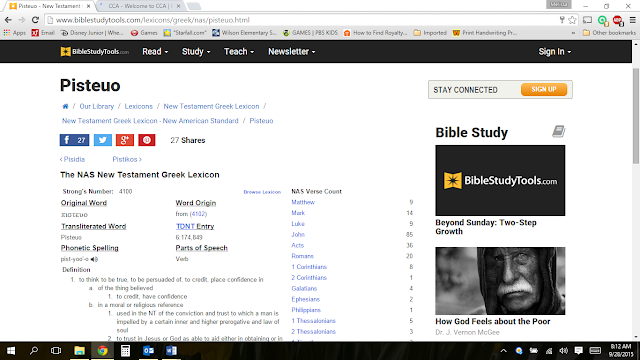Open the word origin 4102 link
The image size is (640, 360).
(198, 214)
